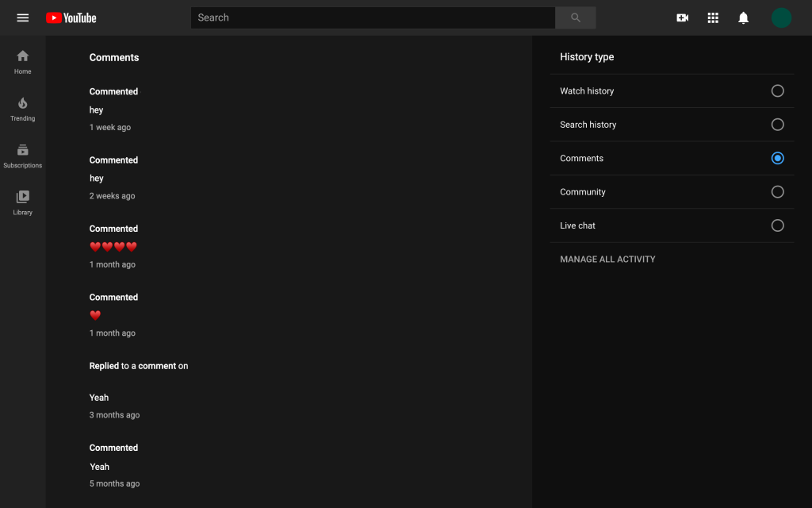Select the Community radio button
812x508 pixels.
[x=777, y=192]
